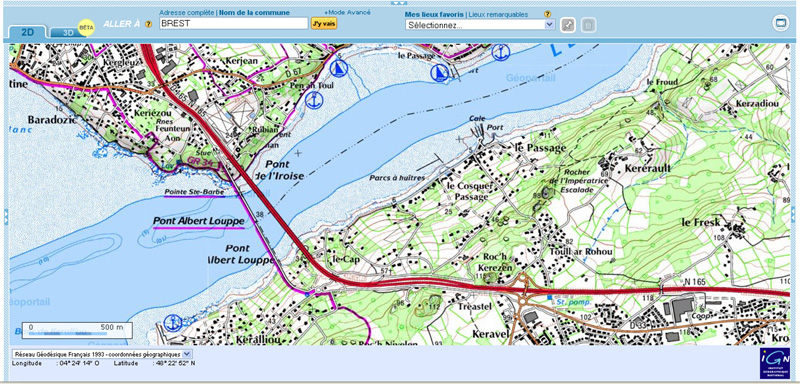Collapse the top search panel arrows
Viewport: 800px width, 384px height.
pyautogui.click(x=399, y=3)
